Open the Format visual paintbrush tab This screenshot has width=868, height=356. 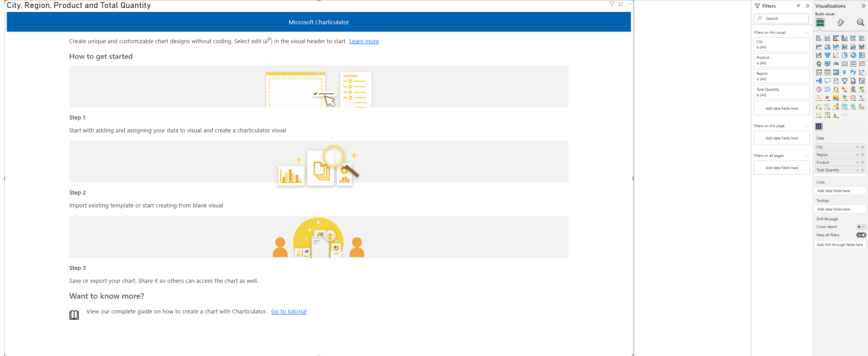pos(840,23)
